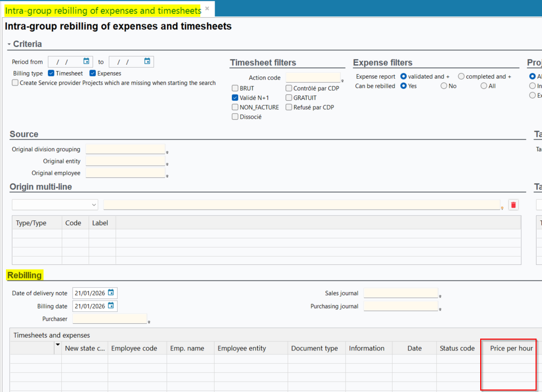
Task: Click the Price per hour column header
Action: [511, 348]
